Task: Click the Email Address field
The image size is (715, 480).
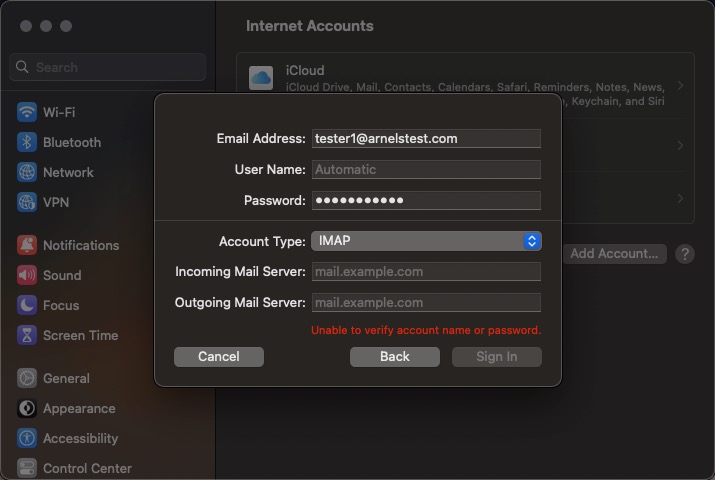Action: (x=425, y=139)
